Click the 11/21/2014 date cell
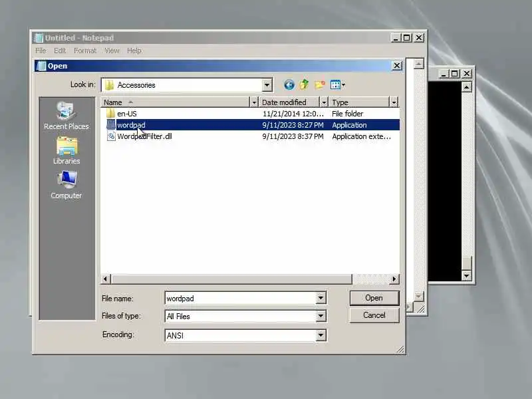 pos(293,114)
